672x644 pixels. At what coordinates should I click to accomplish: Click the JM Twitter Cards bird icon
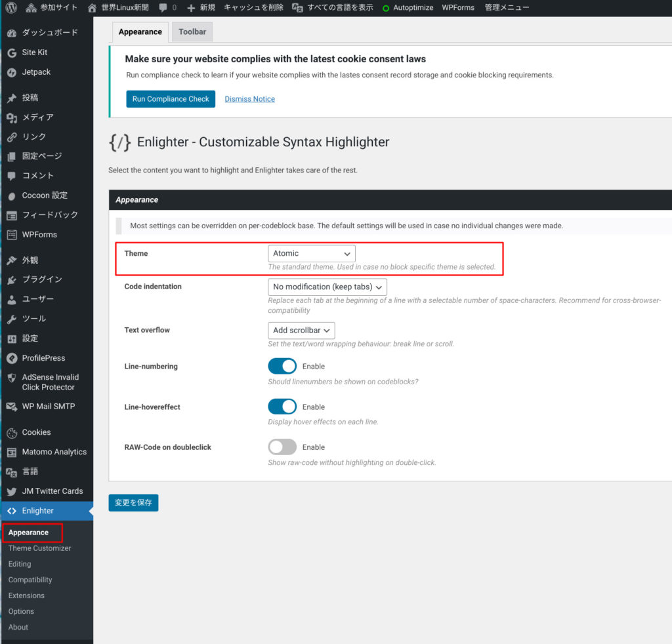point(12,492)
